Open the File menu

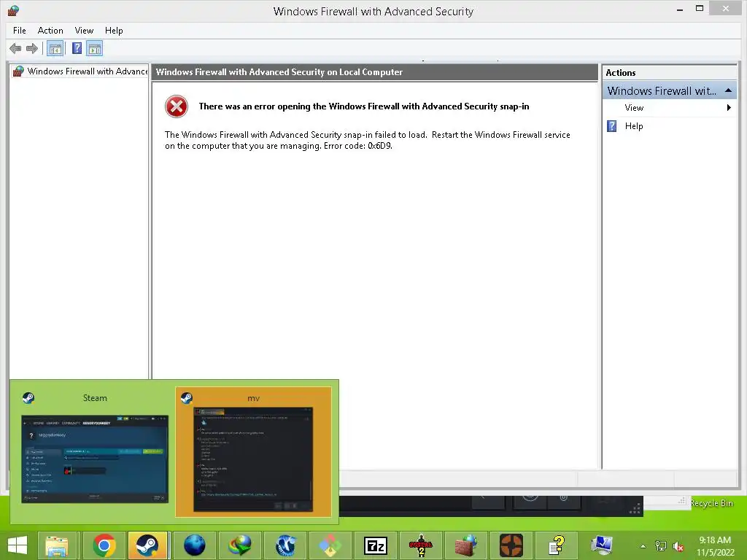(20, 31)
